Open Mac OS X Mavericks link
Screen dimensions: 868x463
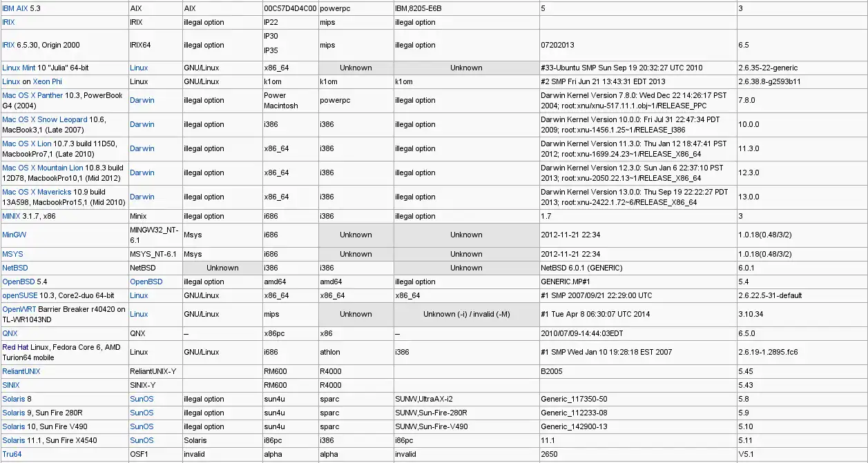click(37, 192)
